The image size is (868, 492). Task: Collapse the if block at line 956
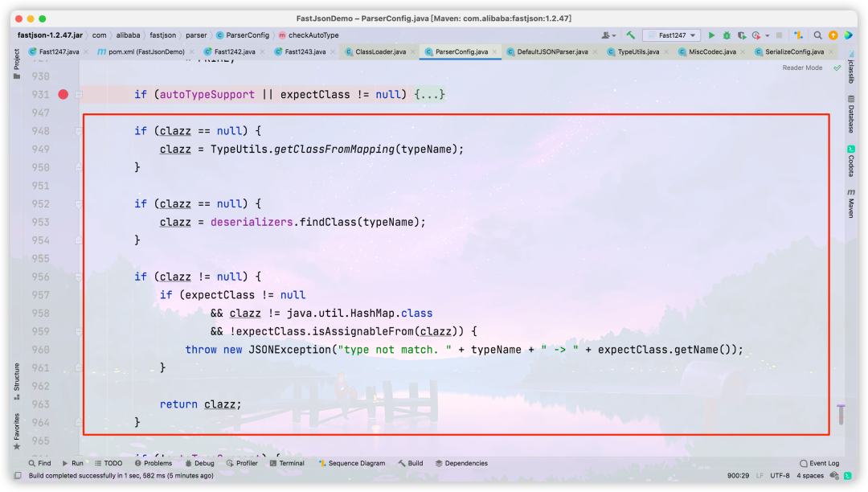pos(79,277)
